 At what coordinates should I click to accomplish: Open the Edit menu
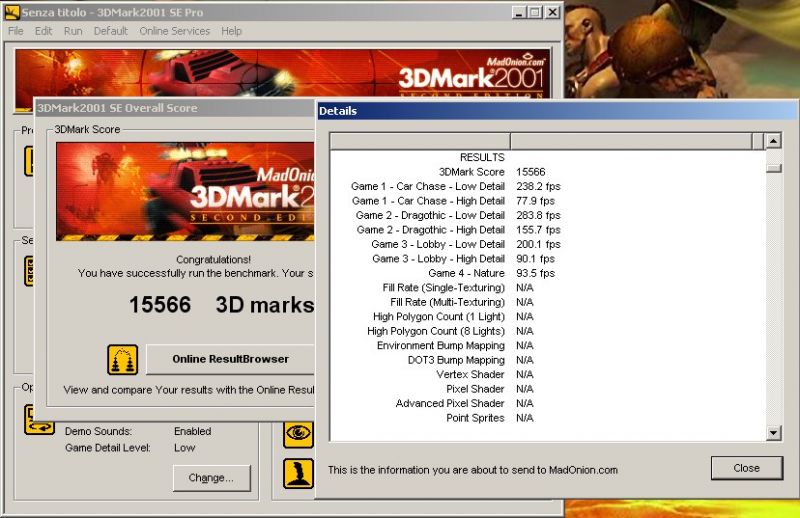pos(43,31)
